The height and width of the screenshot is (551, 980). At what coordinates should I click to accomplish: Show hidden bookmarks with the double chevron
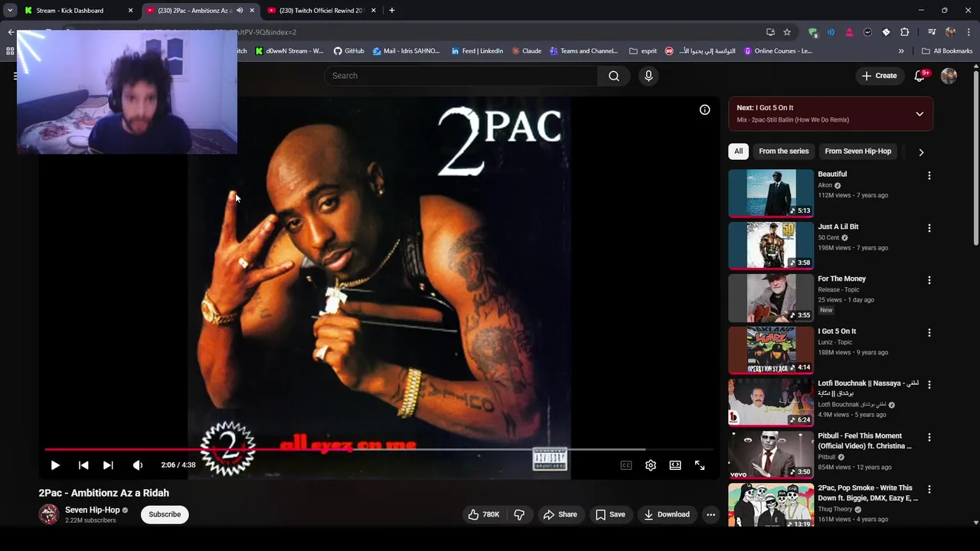click(901, 51)
